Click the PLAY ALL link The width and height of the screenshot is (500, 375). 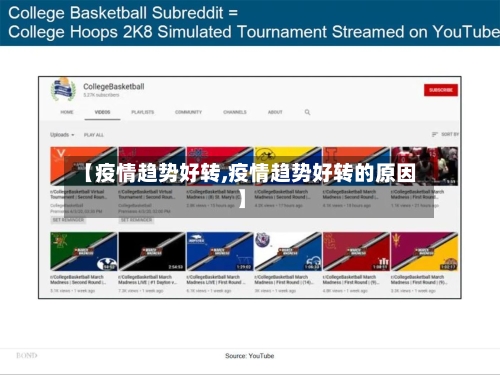tap(94, 135)
